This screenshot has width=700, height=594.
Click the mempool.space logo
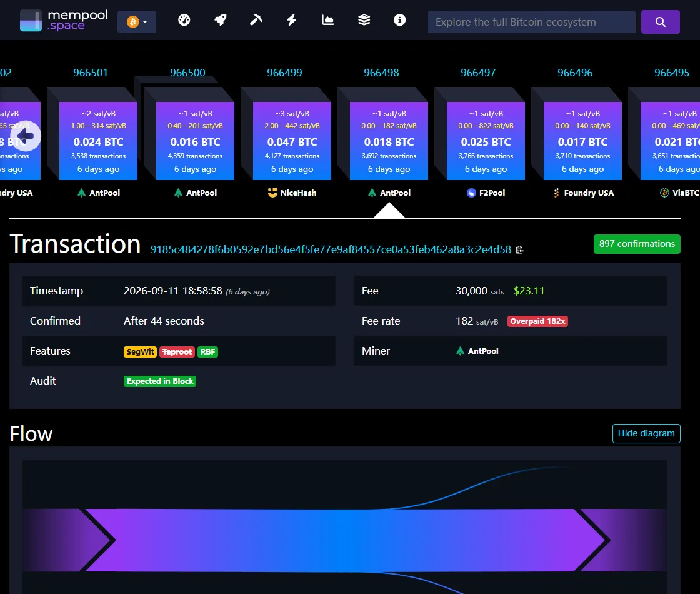coord(64,21)
